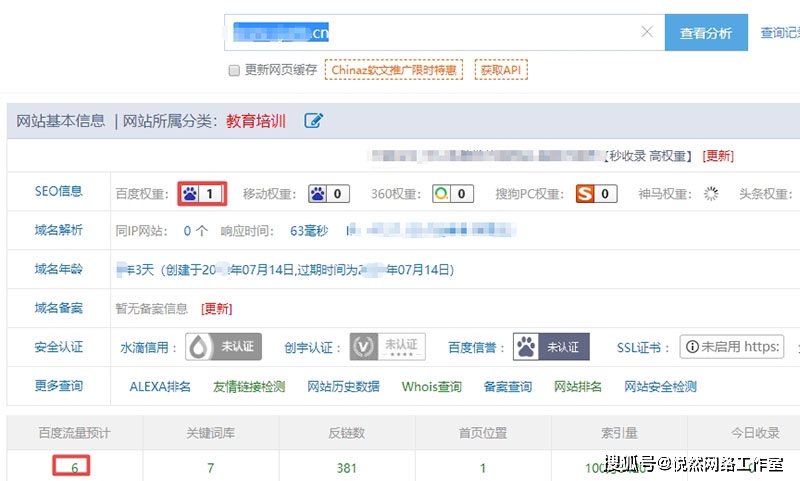The width and height of the screenshot is (800, 481).
Task: Open ALEXA排名 query
Action: click(x=160, y=387)
